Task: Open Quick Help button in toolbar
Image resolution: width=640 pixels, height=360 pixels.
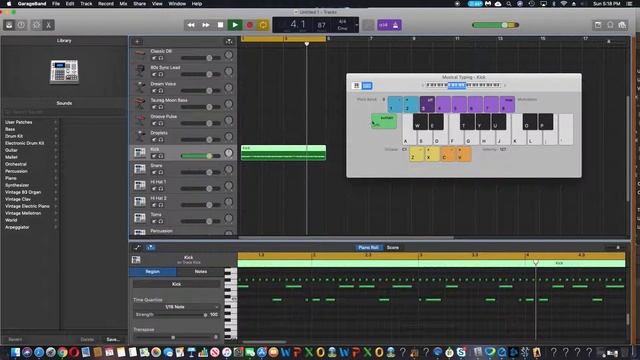Action: (21, 25)
